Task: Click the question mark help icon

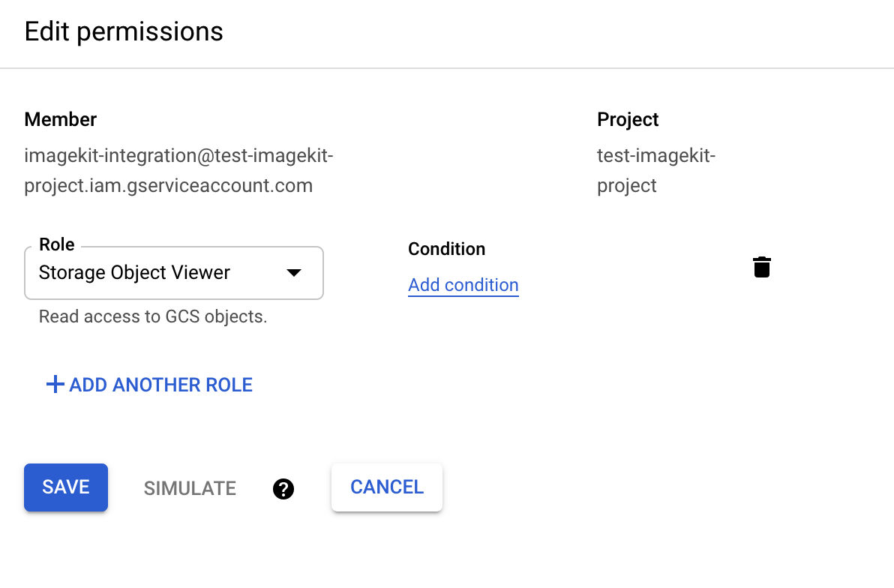Action: tap(283, 489)
